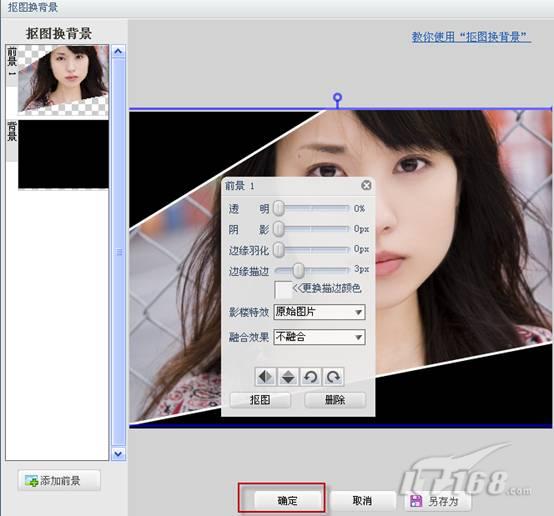Open the 融合效果 dropdown

click(x=319, y=337)
